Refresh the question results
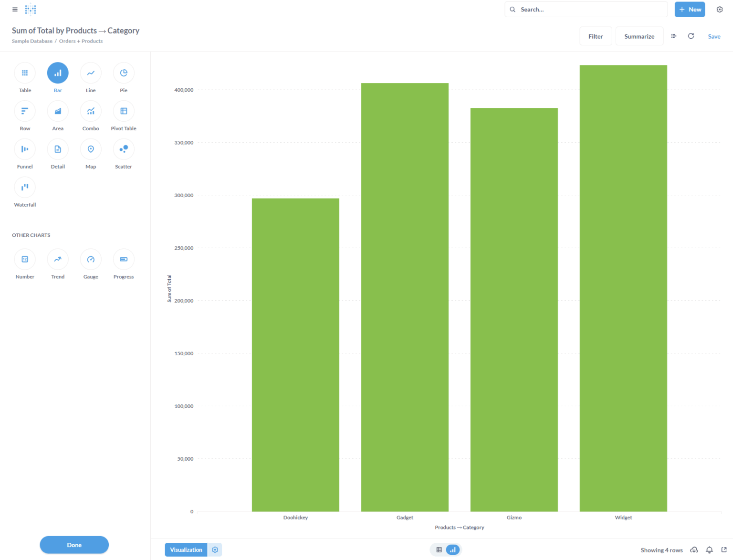The height and width of the screenshot is (560, 733). (691, 36)
